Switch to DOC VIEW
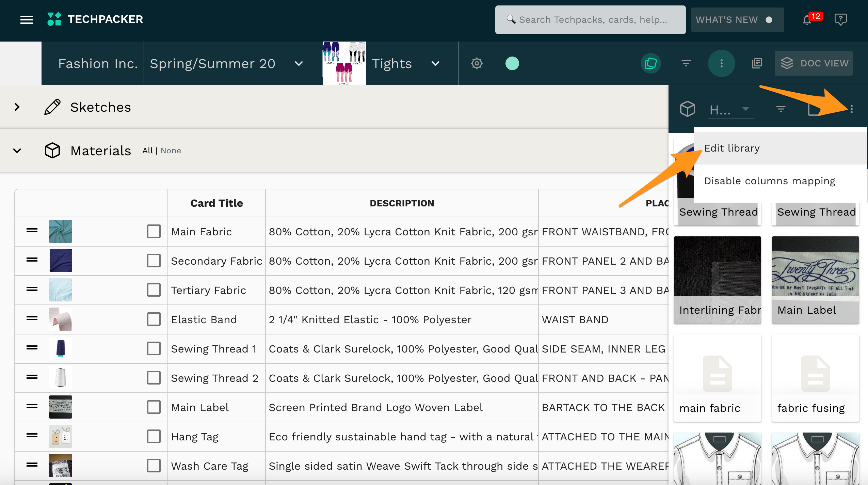This screenshot has width=868, height=485. (814, 63)
